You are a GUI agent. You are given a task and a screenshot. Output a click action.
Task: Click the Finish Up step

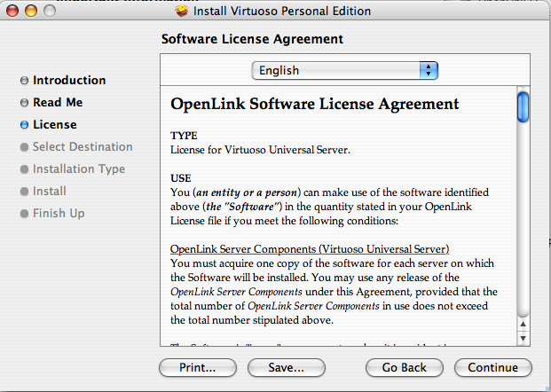(x=59, y=213)
